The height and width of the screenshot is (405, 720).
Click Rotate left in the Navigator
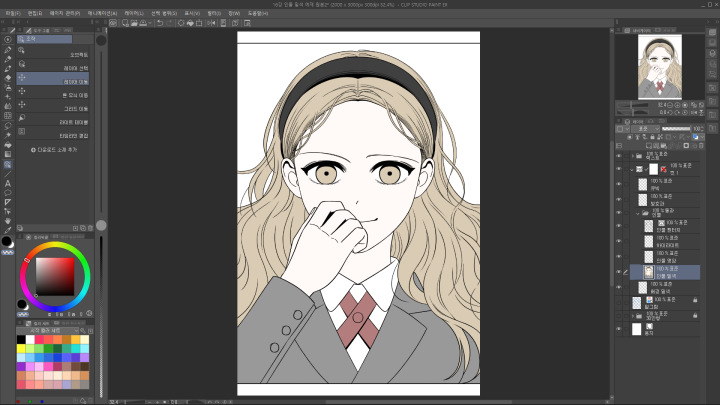click(x=670, y=112)
